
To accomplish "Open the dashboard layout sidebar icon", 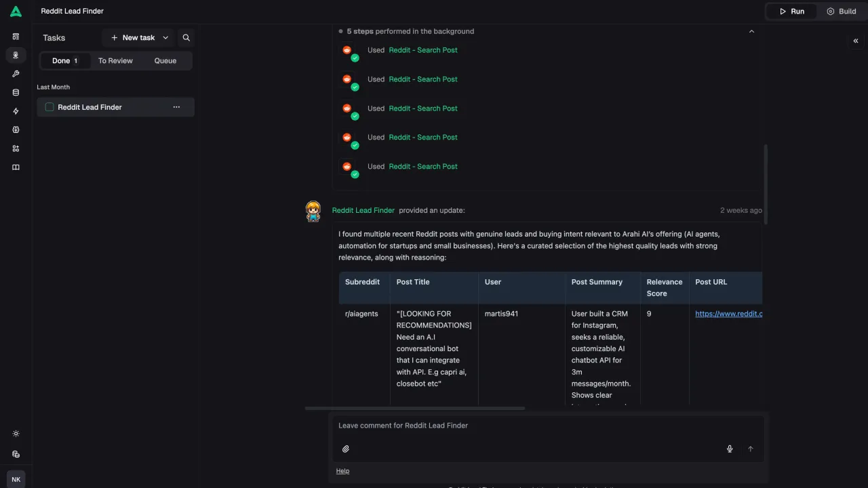I will pos(16,37).
